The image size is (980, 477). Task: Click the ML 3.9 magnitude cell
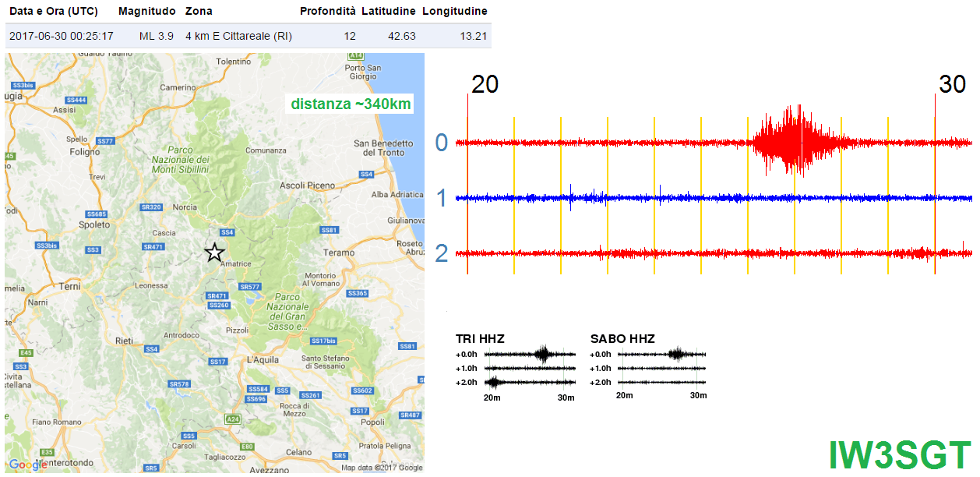[158, 36]
